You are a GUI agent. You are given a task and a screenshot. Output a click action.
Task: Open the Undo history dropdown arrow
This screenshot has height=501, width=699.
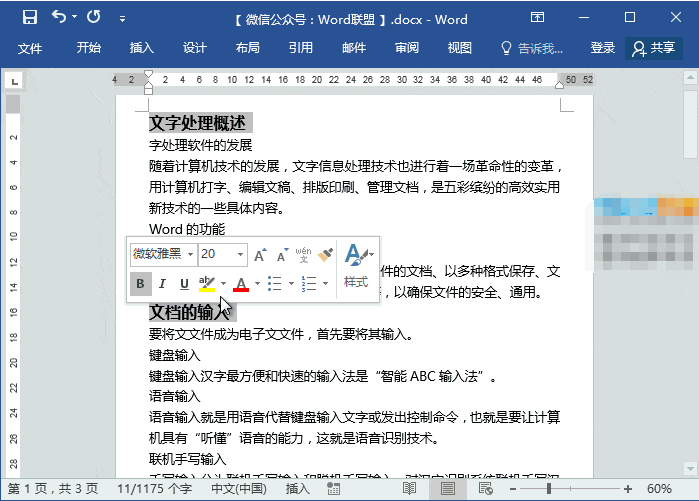tap(74, 17)
